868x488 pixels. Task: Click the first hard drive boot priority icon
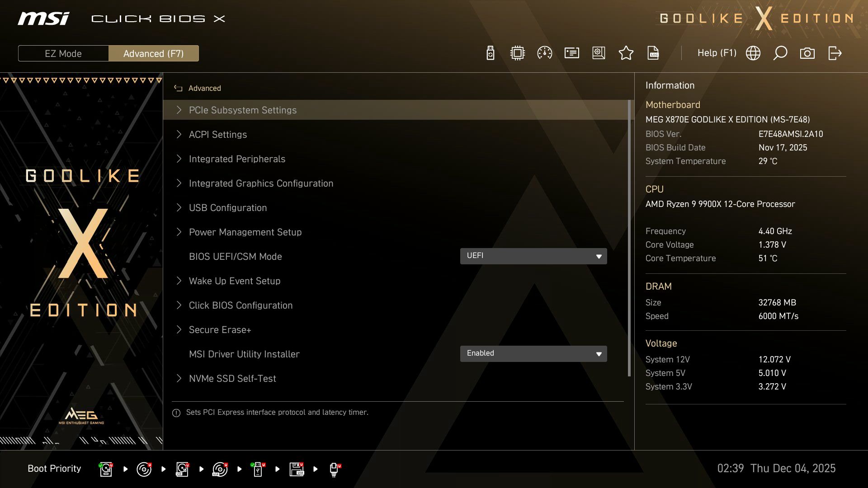pos(105,469)
